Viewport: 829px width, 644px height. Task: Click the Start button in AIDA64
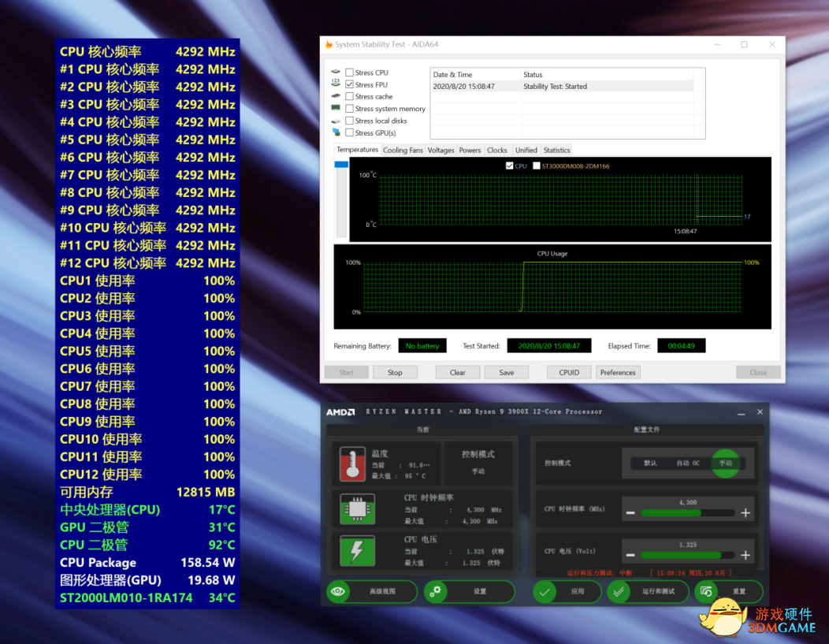(x=346, y=372)
